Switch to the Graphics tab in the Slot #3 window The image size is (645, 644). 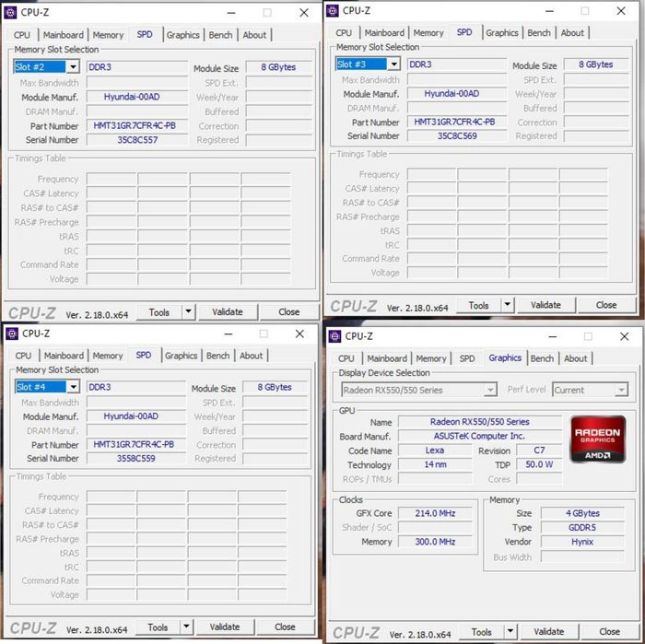(502, 33)
